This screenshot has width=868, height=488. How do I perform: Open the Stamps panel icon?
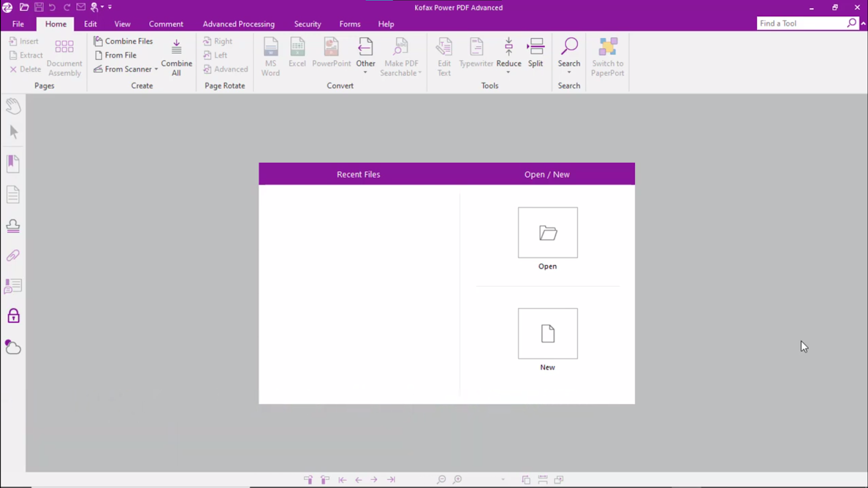[x=13, y=225]
